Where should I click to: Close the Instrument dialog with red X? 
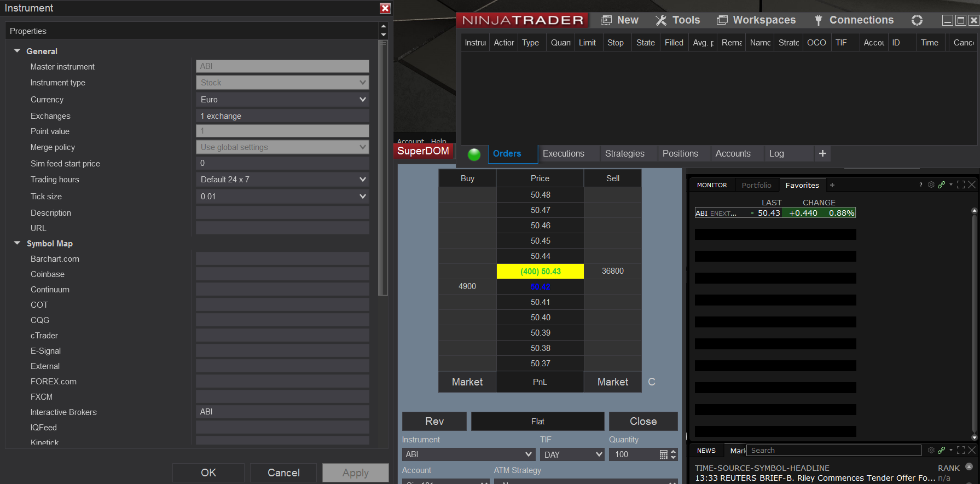(x=385, y=8)
